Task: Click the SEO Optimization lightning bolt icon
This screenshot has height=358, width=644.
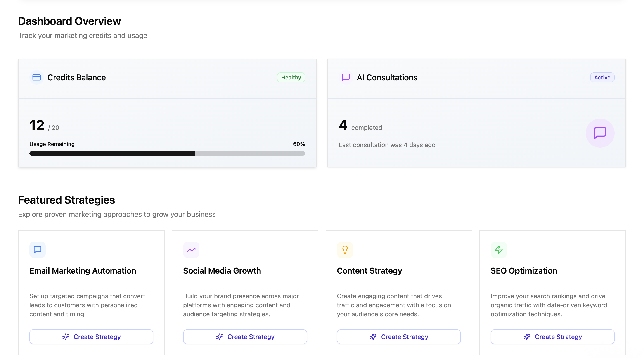Action: [499, 249]
